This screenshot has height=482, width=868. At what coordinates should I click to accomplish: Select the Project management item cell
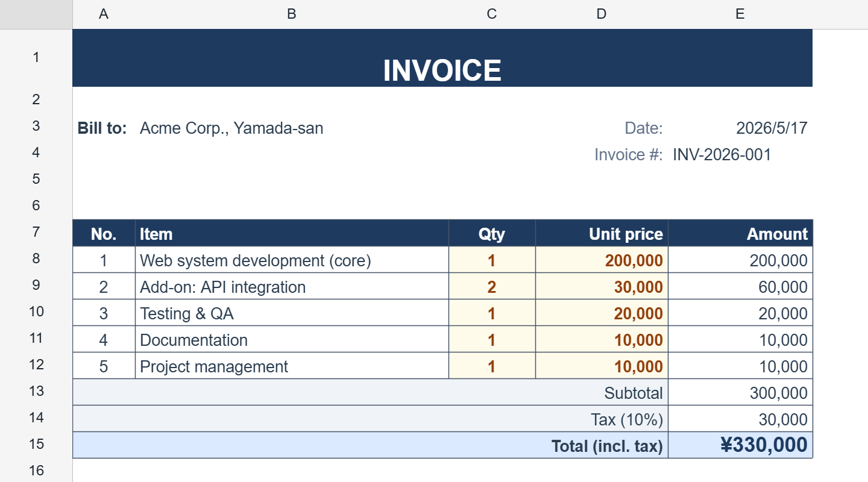point(292,366)
